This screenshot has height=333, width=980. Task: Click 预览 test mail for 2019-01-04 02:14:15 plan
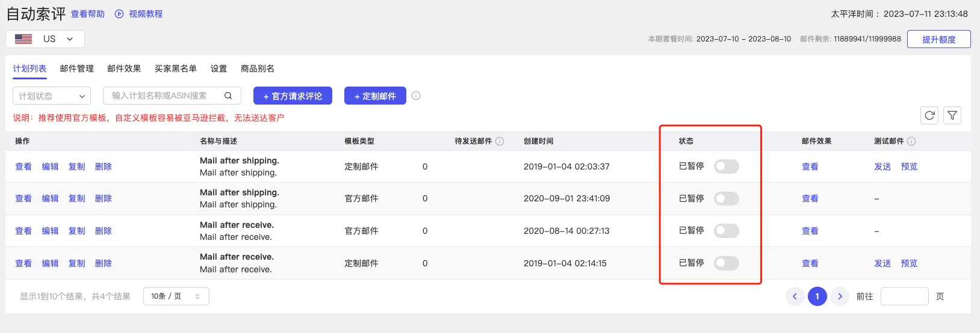(x=909, y=263)
